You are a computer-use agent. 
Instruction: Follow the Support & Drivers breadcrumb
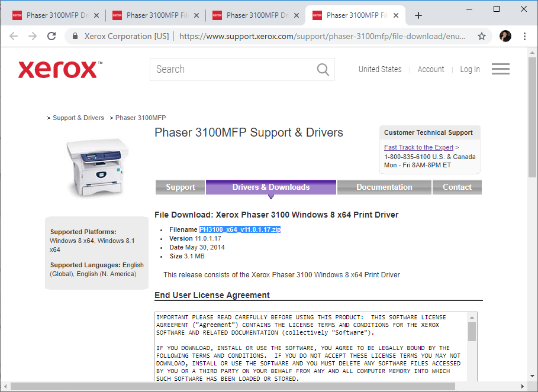click(x=78, y=118)
